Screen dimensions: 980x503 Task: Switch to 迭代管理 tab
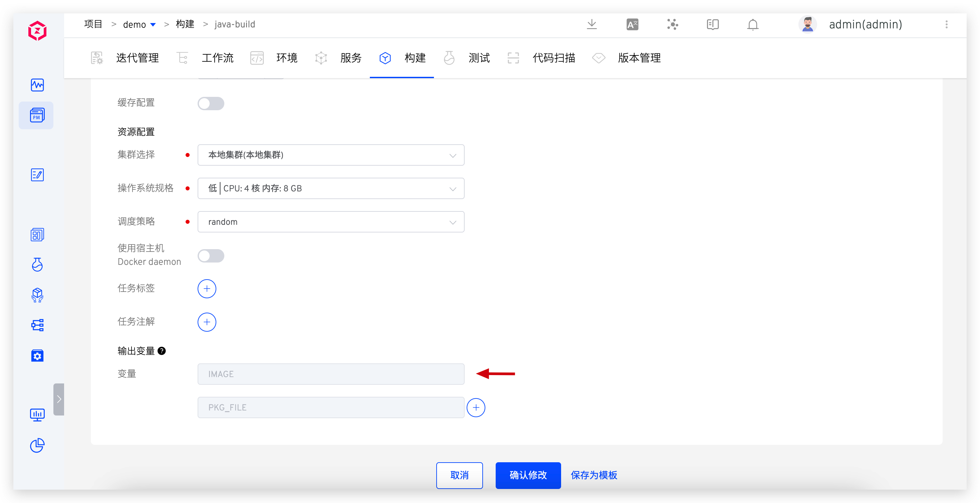click(x=125, y=58)
